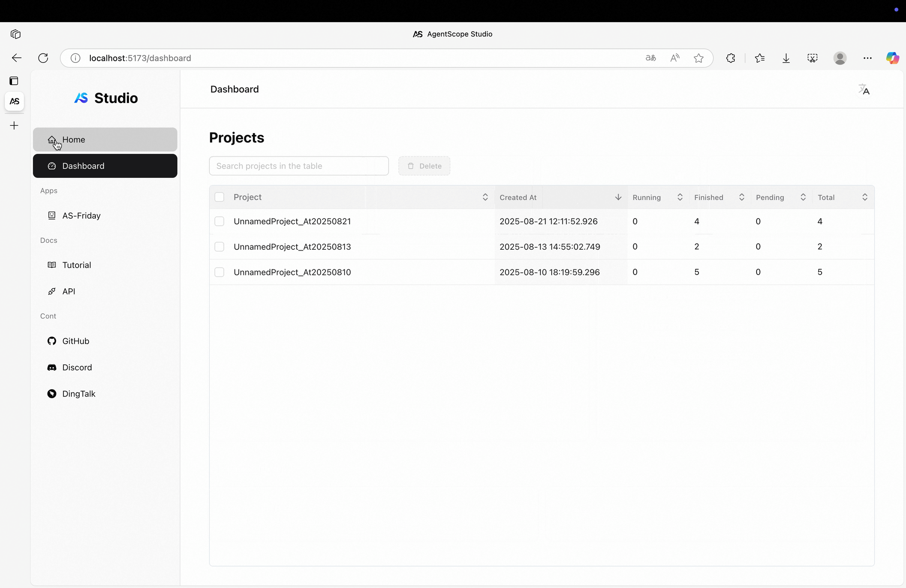
Task: Click the favorites star in the address bar
Action: (698, 58)
